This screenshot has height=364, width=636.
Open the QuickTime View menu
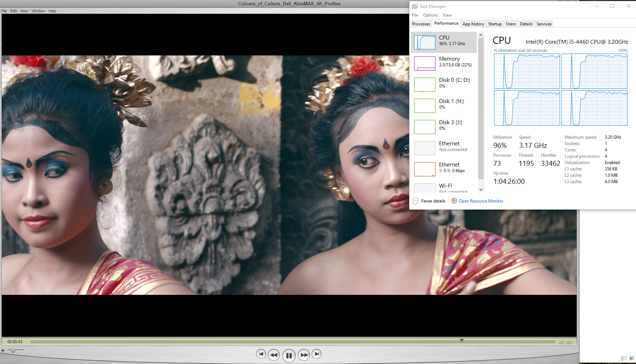(x=24, y=11)
